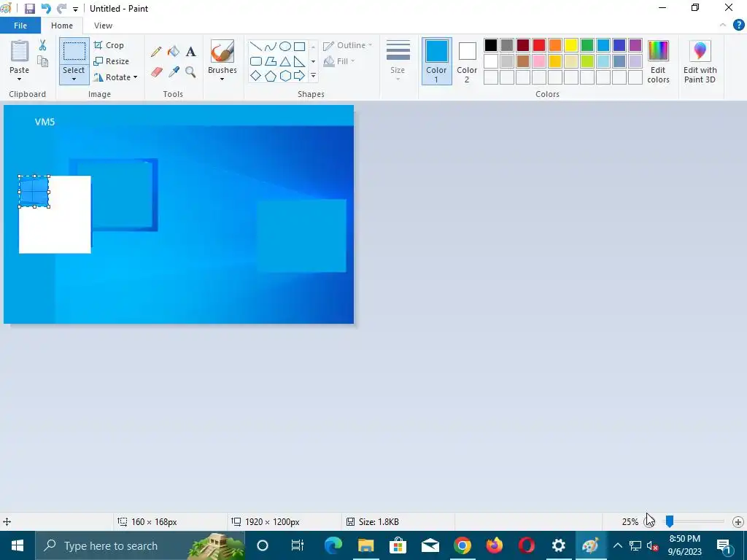Screen dimensions: 747x560
Task: Select the Fill with color bucket tool
Action: pos(174,52)
